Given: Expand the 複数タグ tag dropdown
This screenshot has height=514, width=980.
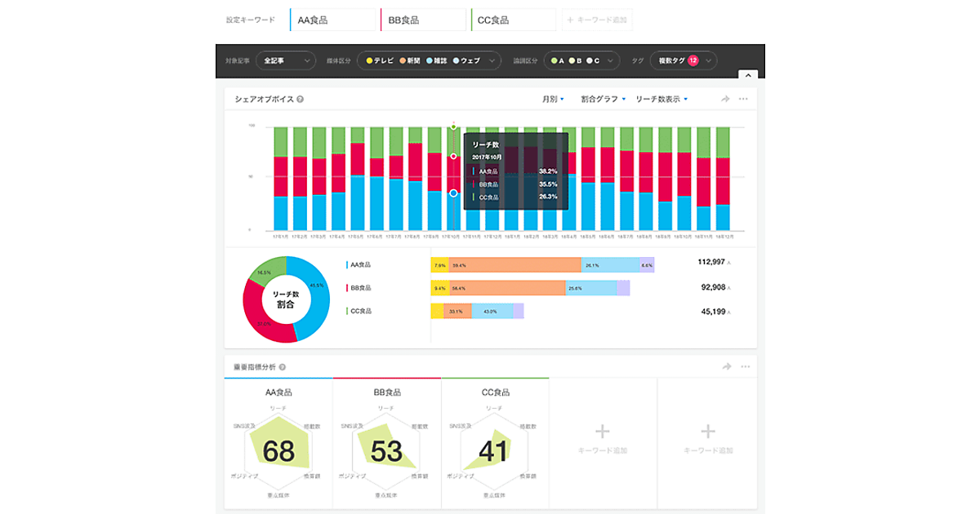Looking at the screenshot, I should (x=683, y=60).
